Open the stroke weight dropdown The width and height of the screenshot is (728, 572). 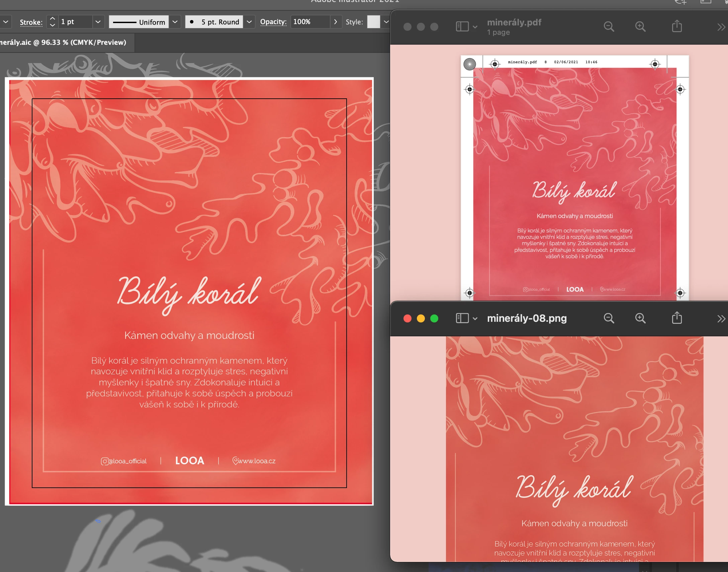tap(98, 22)
